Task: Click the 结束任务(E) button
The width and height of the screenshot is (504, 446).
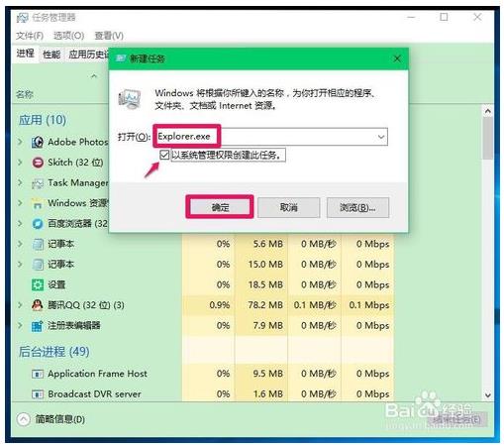Action: pos(456,419)
